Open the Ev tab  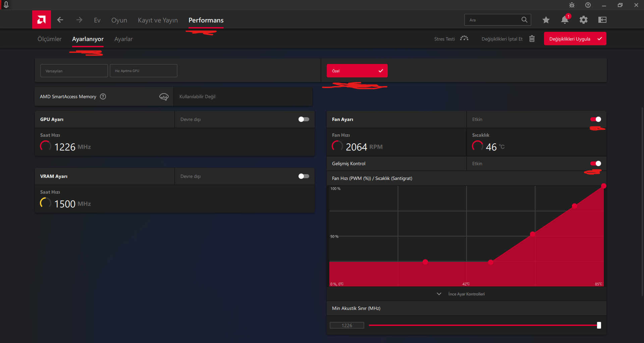coord(97,20)
